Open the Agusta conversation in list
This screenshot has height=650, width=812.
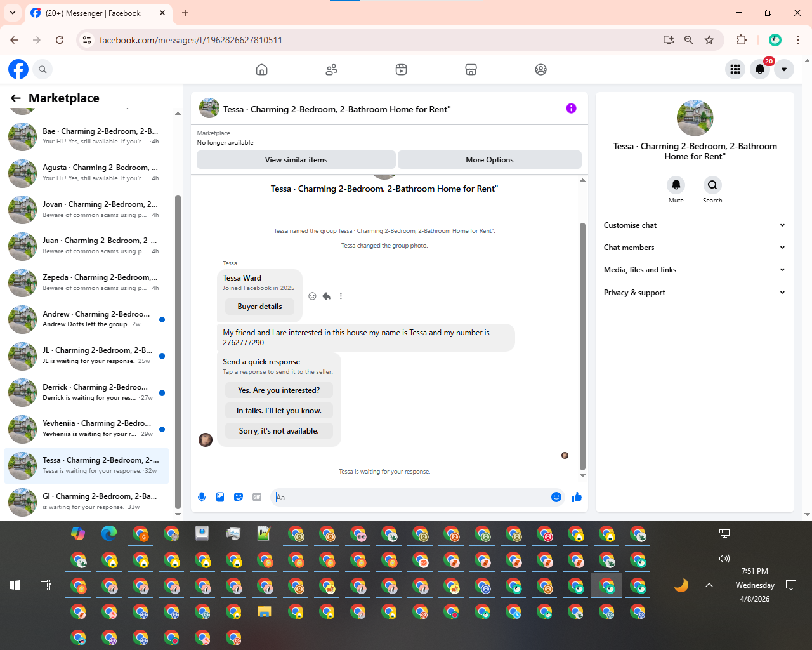tap(87, 173)
